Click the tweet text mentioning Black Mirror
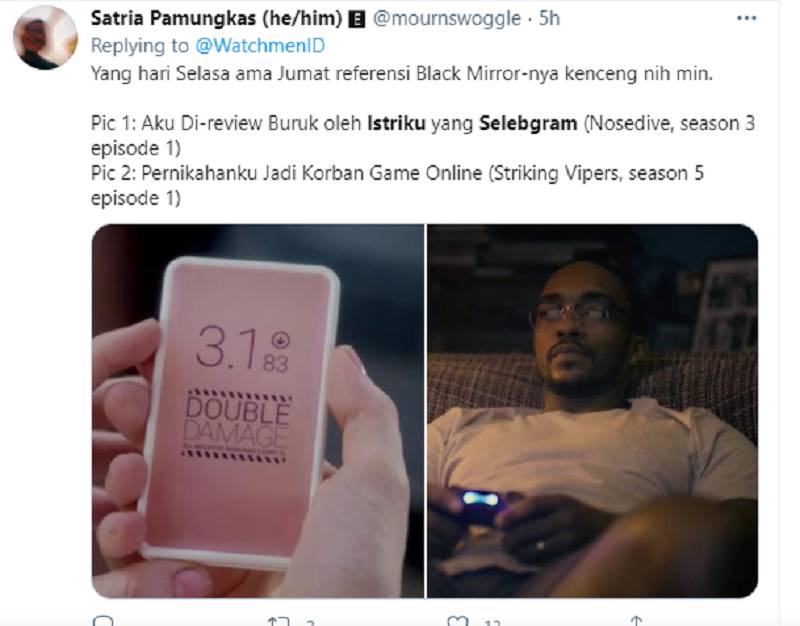Image resolution: width=800 pixels, height=626 pixels. [x=402, y=74]
